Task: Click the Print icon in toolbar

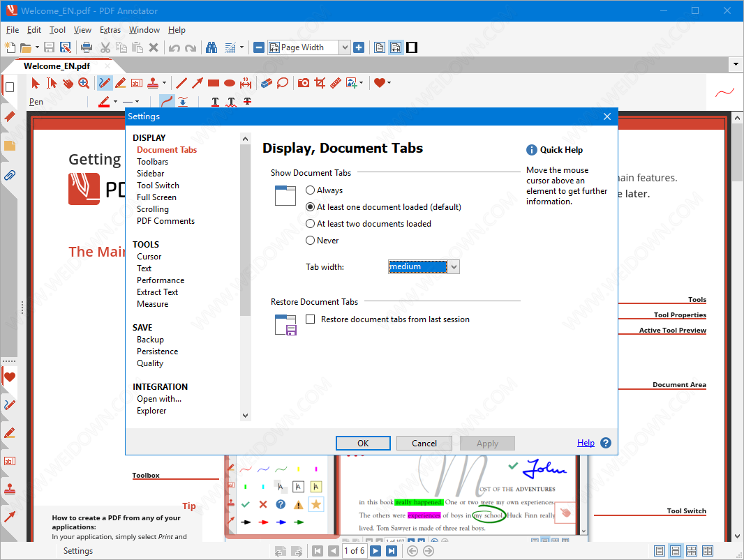Action: 87,47
